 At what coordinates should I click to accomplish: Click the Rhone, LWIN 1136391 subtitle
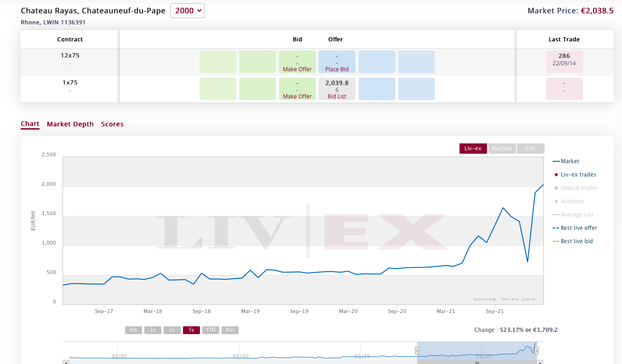[53, 22]
